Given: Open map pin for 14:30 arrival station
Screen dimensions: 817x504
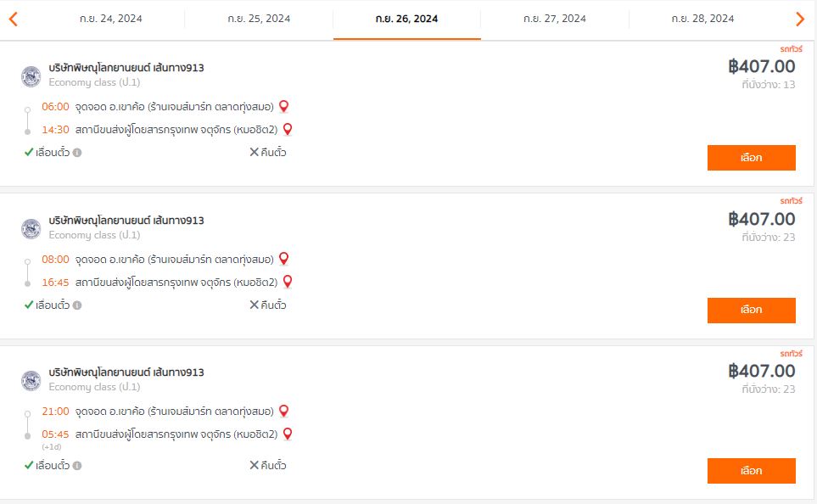Looking at the screenshot, I should click(288, 129).
